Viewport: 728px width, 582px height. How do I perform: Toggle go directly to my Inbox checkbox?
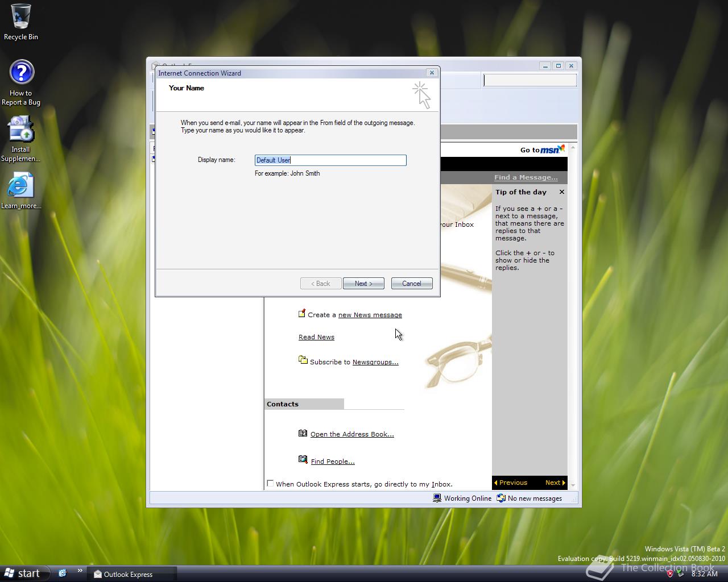point(270,484)
